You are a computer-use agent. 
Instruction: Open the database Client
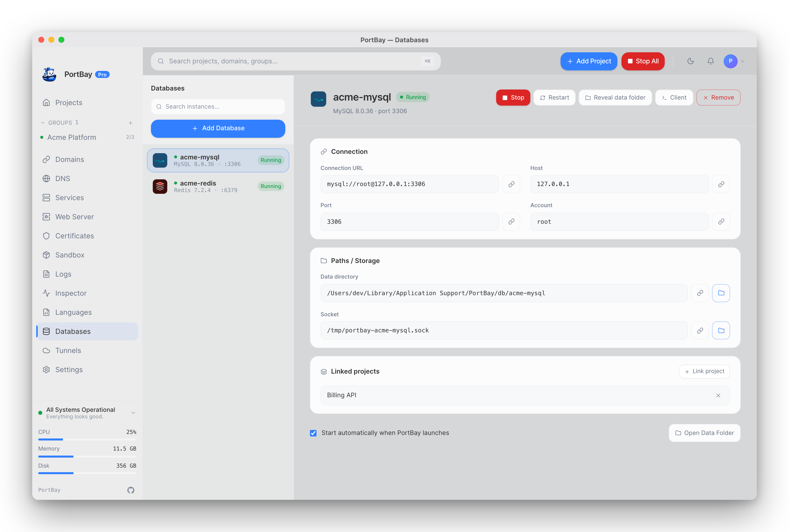pyautogui.click(x=674, y=98)
